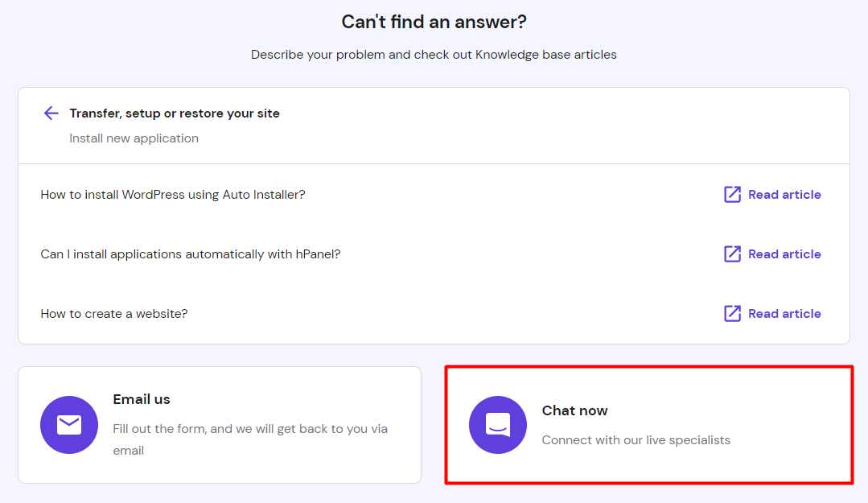Select the Chat now icon inside the highlighted card
The image size is (868, 503).
498,424
